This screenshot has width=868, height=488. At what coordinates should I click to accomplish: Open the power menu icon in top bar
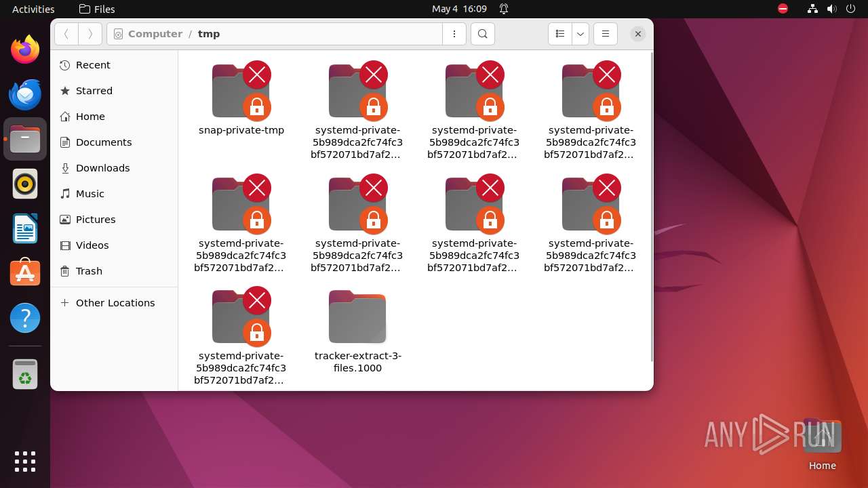point(852,9)
